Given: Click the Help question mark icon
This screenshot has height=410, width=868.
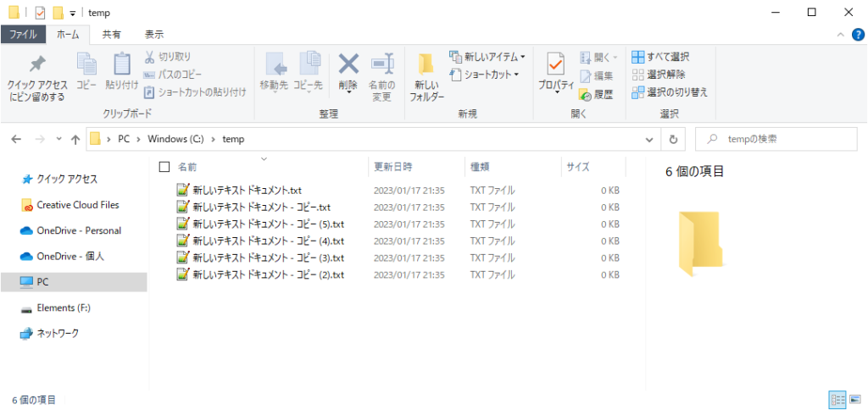Looking at the screenshot, I should [857, 34].
